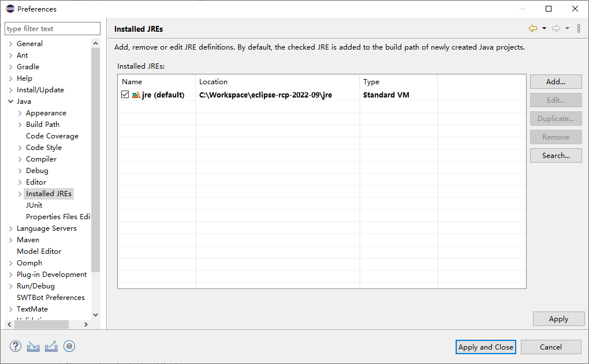Select SWTBot Preferences in the tree
This screenshot has height=364, width=589.
[x=51, y=298]
